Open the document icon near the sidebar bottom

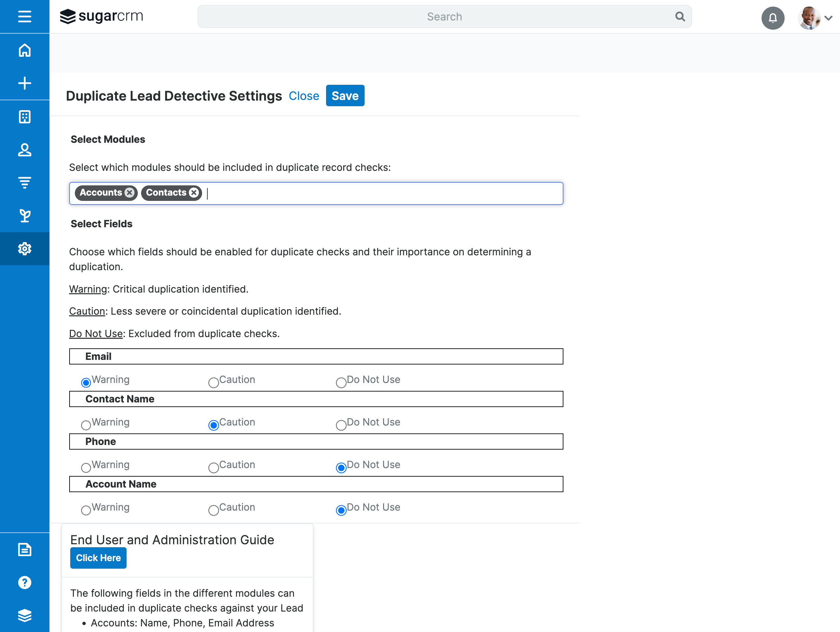tap(25, 550)
